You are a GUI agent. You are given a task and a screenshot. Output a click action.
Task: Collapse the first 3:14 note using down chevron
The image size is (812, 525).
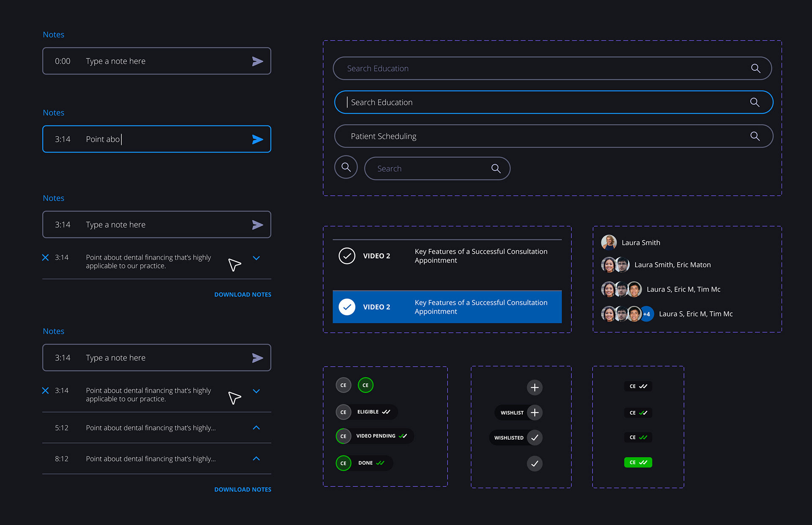256,258
